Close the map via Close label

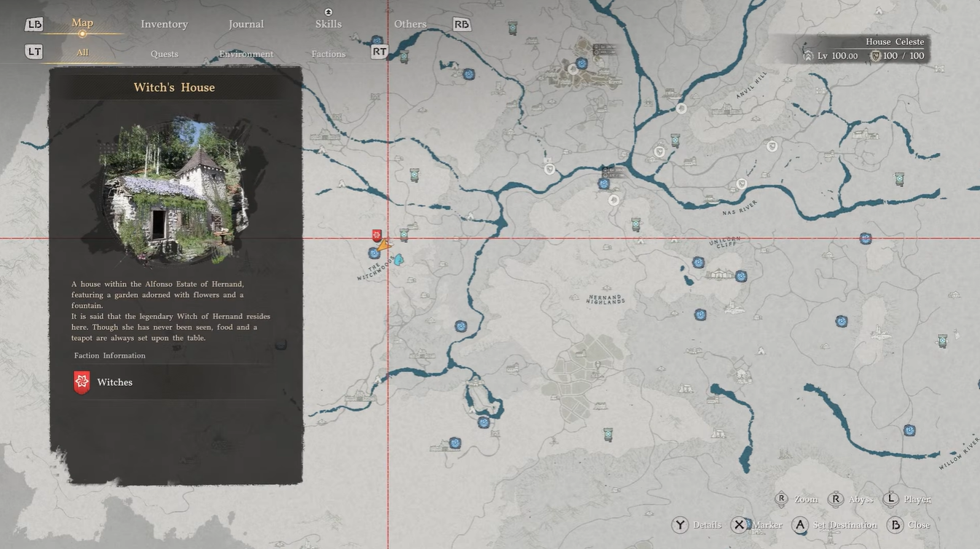click(x=920, y=525)
